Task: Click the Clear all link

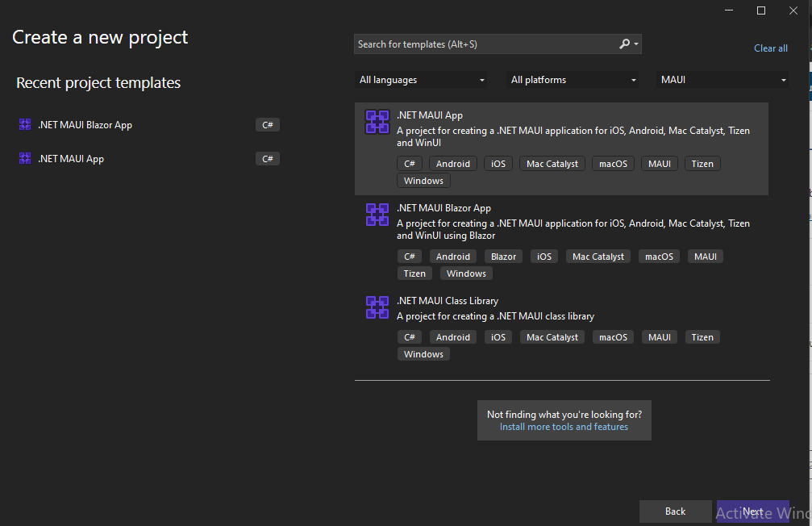Action: [x=770, y=48]
